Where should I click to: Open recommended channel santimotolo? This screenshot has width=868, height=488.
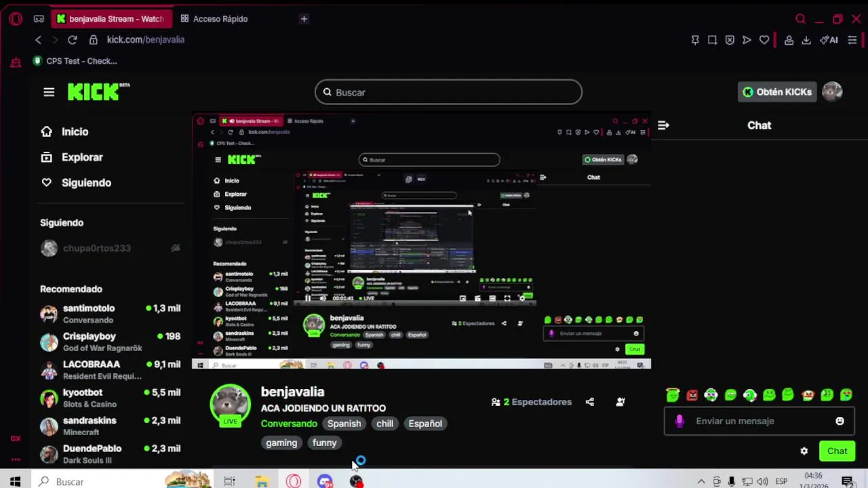111,314
